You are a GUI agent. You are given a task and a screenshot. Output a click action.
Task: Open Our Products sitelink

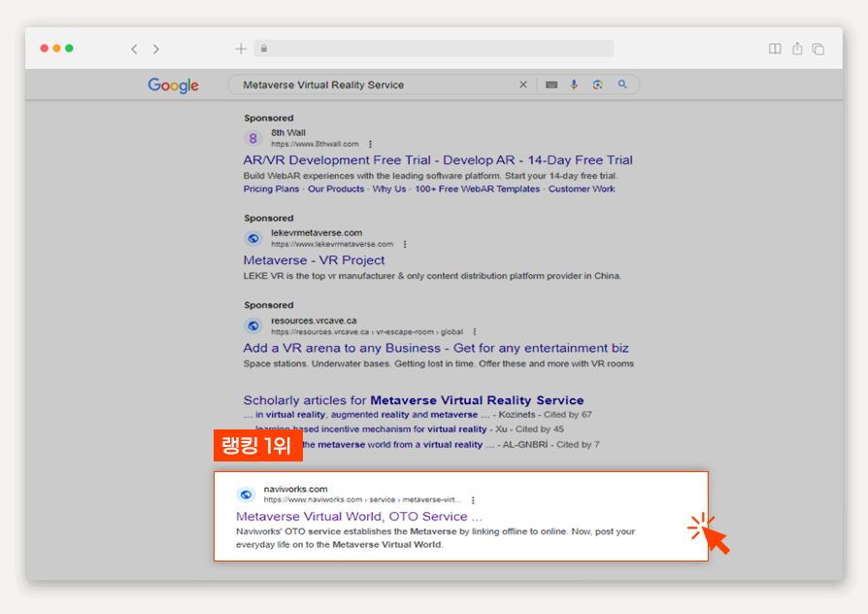336,189
